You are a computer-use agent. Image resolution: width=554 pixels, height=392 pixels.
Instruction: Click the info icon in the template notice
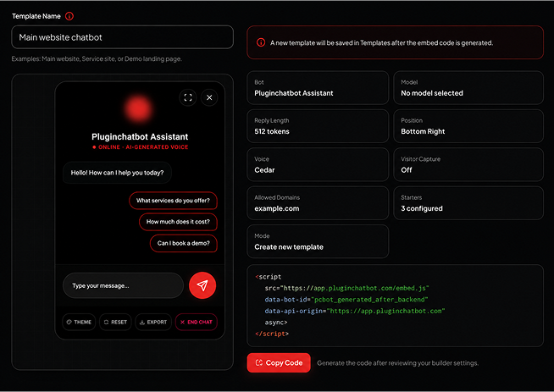pyautogui.click(x=261, y=42)
